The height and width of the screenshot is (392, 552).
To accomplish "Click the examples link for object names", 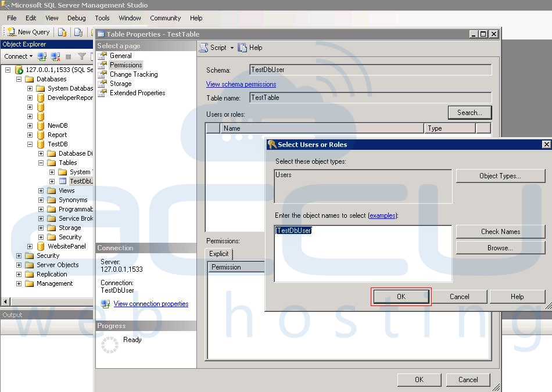I will pos(382,215).
